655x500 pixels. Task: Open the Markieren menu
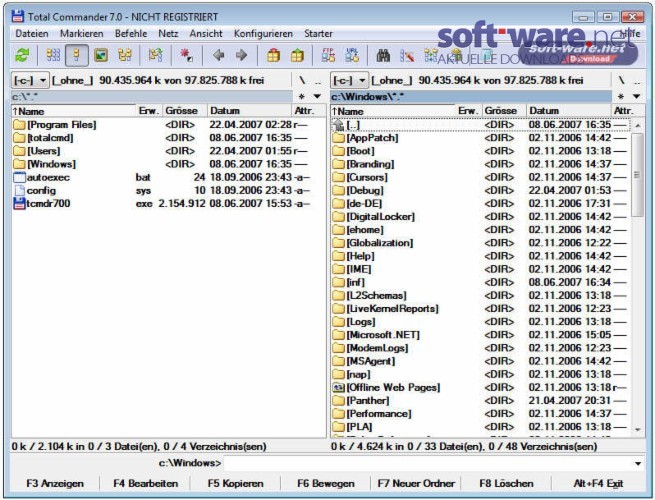(x=81, y=33)
